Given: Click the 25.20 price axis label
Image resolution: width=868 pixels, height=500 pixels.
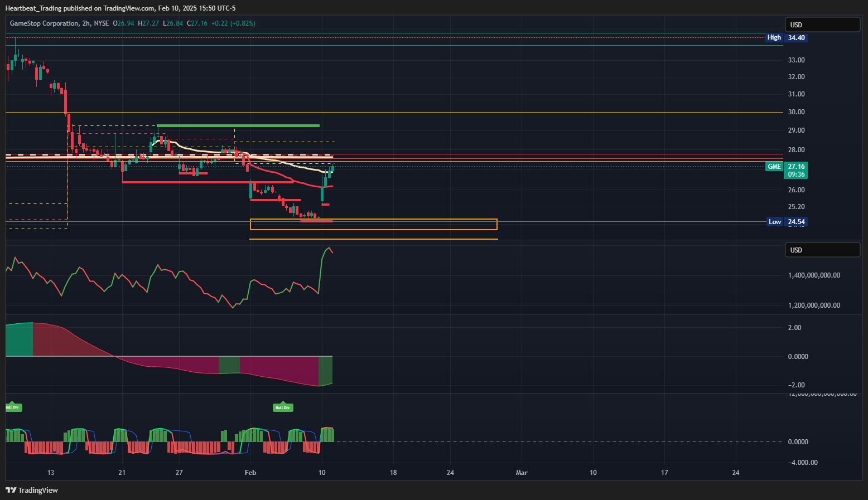Looking at the screenshot, I should [x=796, y=207].
